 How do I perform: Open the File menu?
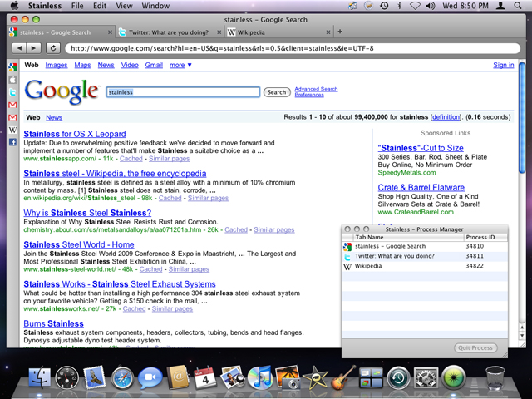[77, 6]
